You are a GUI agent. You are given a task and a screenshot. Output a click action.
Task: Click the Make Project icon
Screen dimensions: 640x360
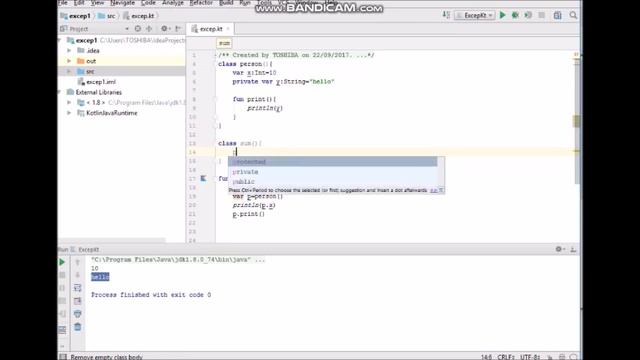tap(446, 15)
